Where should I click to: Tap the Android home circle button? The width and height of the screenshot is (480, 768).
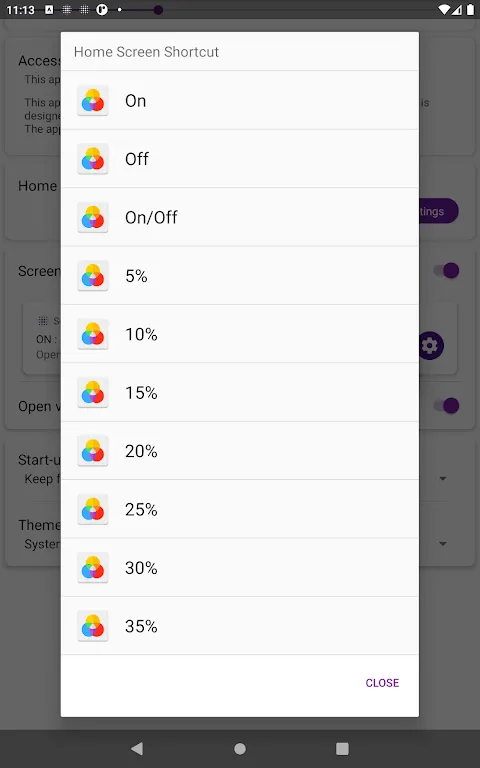click(240, 748)
